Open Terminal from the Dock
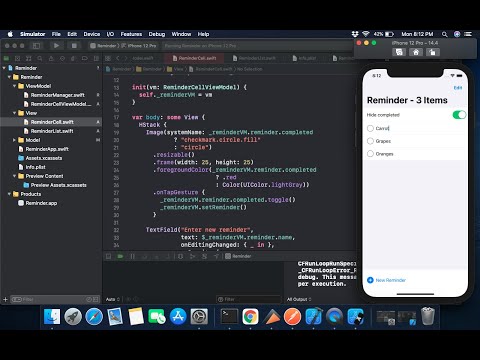Image resolution: width=480 pixels, height=360 pixels. pyautogui.click(x=229, y=317)
